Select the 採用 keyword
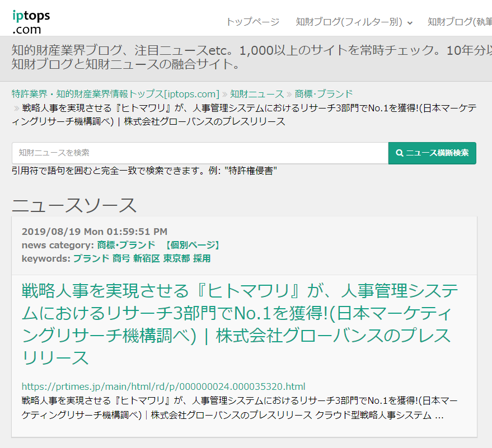The width and height of the screenshot is (492, 448). pos(202,258)
